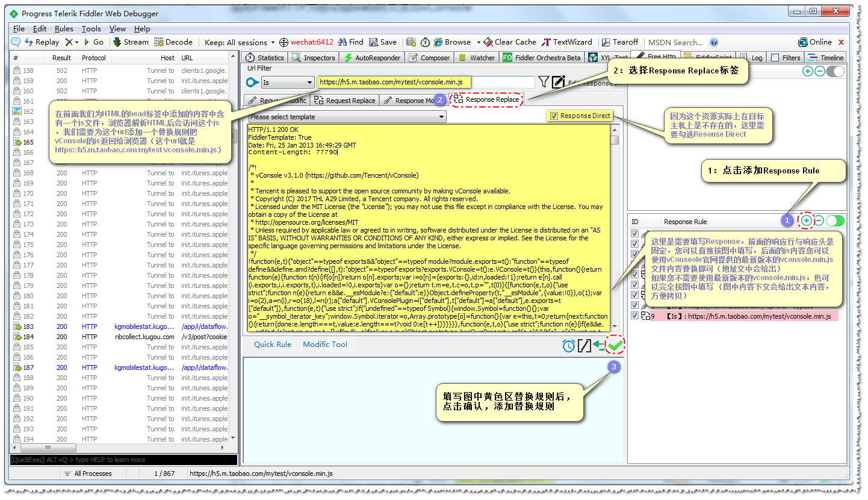
Task: Open the Tools menu
Action: [91, 28]
